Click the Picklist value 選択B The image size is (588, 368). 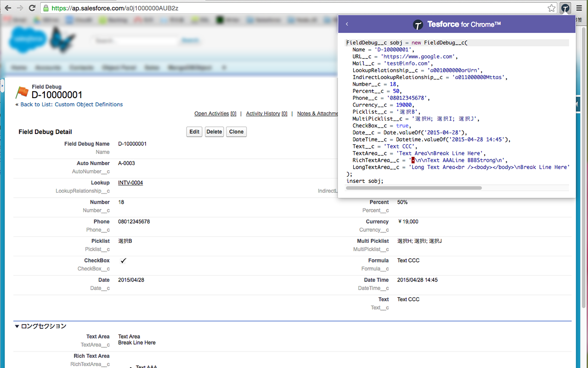[x=125, y=241]
